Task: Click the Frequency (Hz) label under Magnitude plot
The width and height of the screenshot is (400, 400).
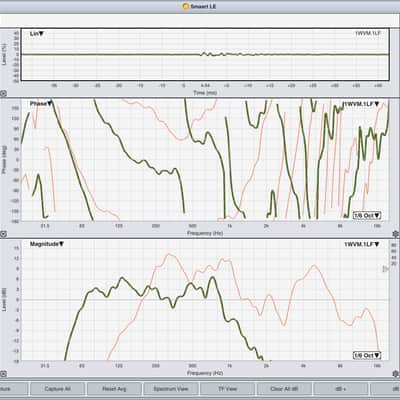Action: [205, 373]
